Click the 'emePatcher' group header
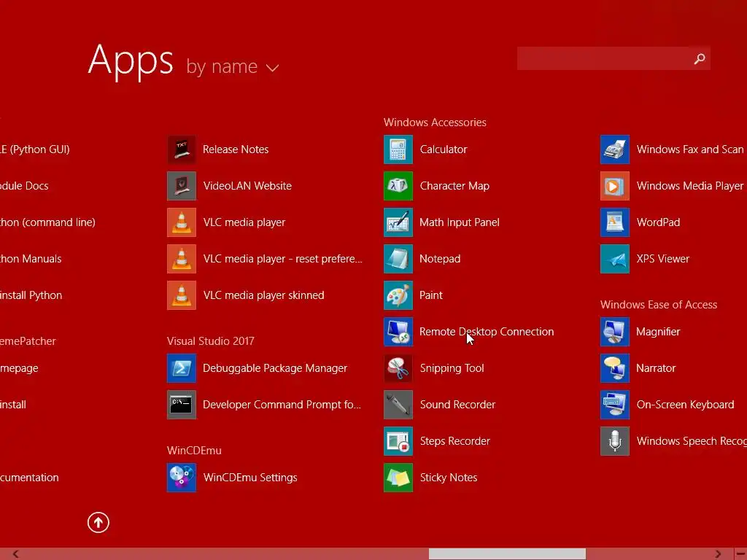Screen dimensions: 747x560 point(28,341)
